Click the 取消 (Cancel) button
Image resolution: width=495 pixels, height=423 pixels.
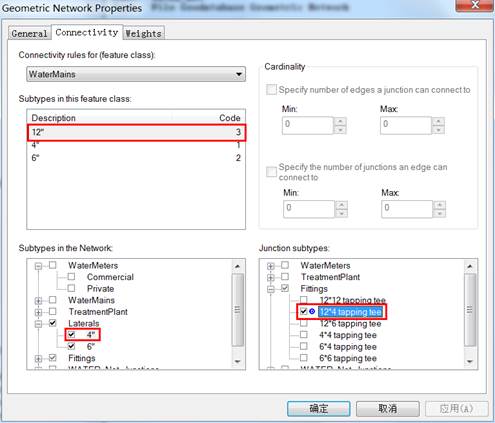pyautogui.click(x=388, y=408)
